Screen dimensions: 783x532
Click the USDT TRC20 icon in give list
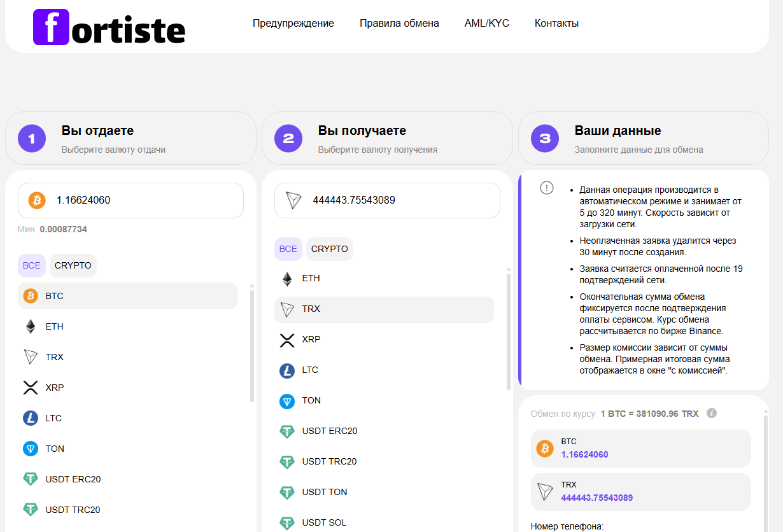pyautogui.click(x=31, y=510)
